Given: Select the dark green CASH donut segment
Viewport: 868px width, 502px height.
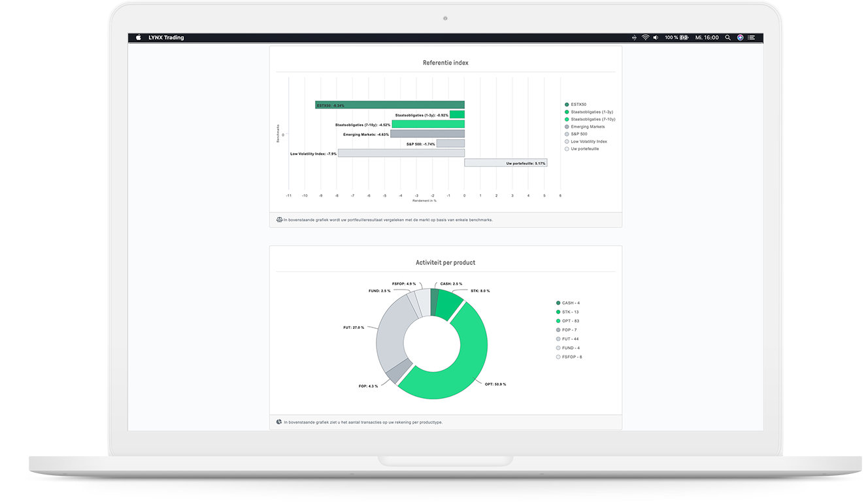Looking at the screenshot, I should click(435, 301).
